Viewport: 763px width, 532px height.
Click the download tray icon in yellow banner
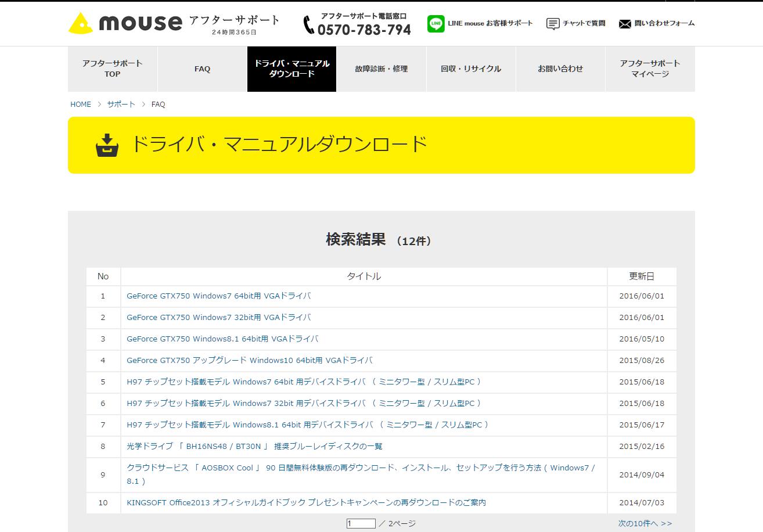tap(107, 145)
